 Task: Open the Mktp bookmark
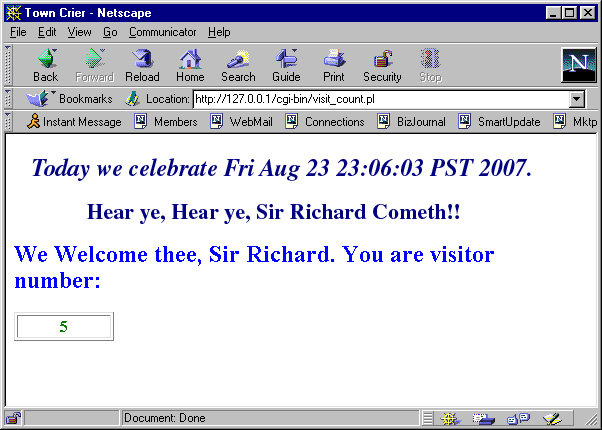point(575,122)
